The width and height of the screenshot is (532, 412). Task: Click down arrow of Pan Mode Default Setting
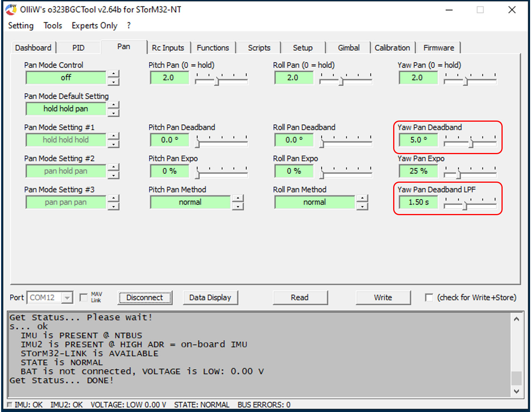pos(113,113)
